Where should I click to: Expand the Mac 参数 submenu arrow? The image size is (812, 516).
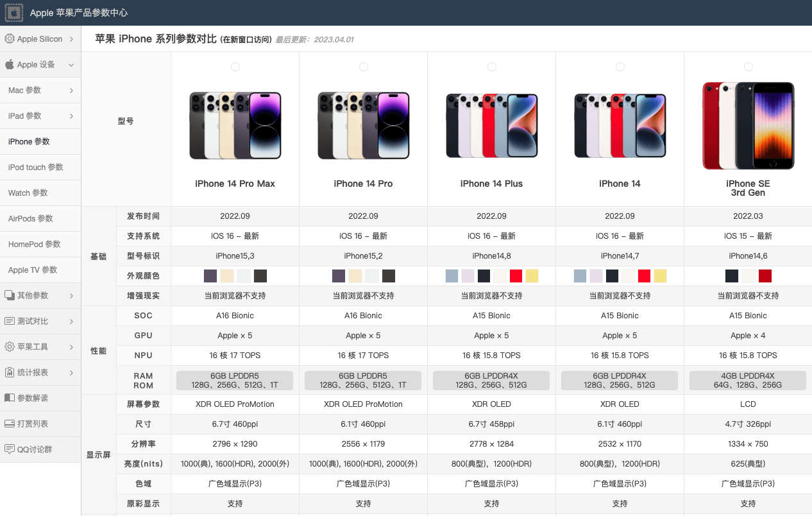(71, 90)
